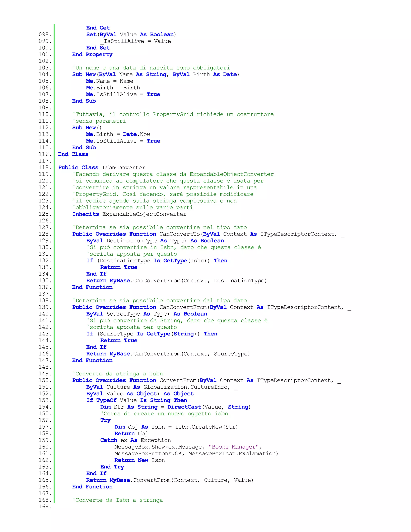Image resolution: width=411 pixels, height=532 pixels.
Task: Click '_IsStillAlive = Value' statement
Action: pyautogui.click(x=136, y=41)
